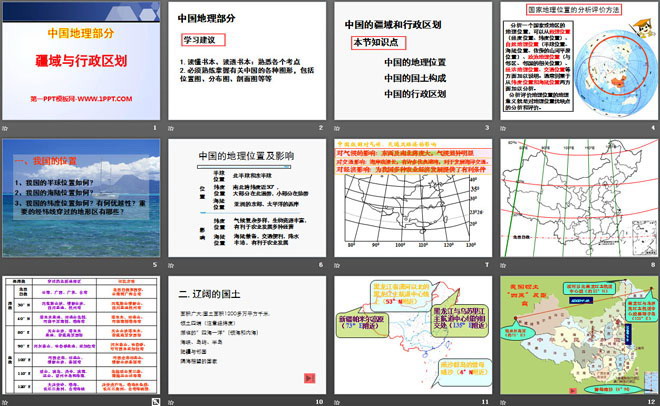The height and width of the screenshot is (406, 660).
Task: Click slide number 11 label
Action: (x=485, y=402)
